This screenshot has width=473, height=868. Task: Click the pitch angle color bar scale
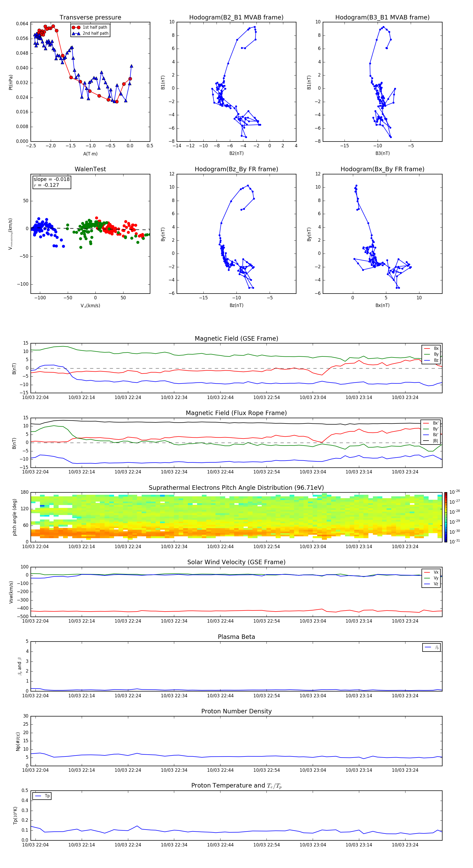click(x=446, y=517)
